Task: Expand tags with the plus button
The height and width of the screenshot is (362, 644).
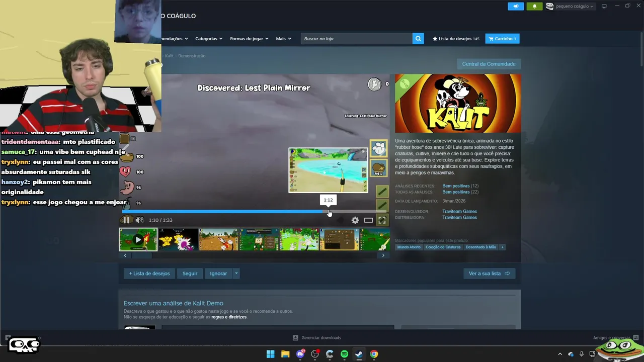Action: pos(502,247)
